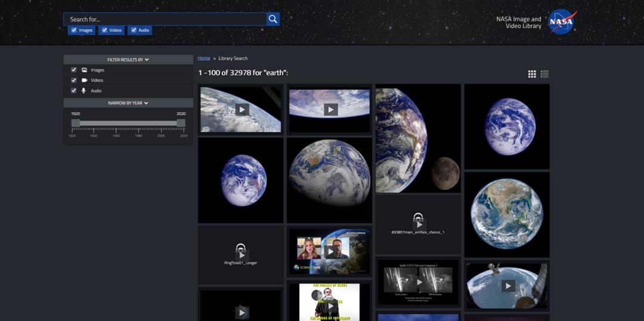The width and height of the screenshot is (644, 321).
Task: Click into the Search for... text field
Action: point(165,19)
